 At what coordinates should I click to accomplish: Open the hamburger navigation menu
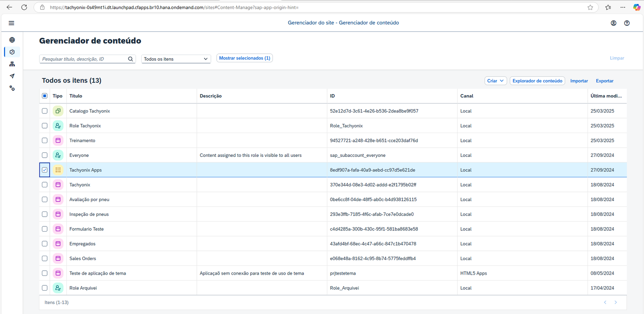11,23
